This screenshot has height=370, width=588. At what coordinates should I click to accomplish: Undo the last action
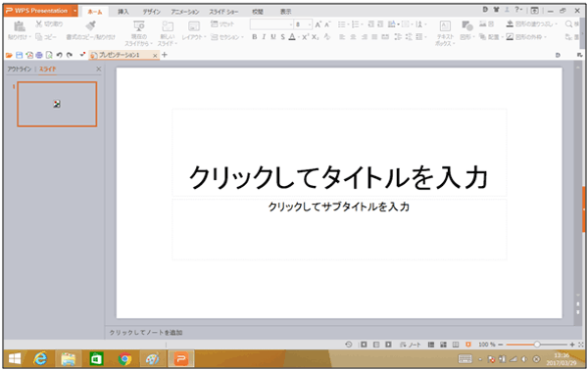(x=59, y=55)
